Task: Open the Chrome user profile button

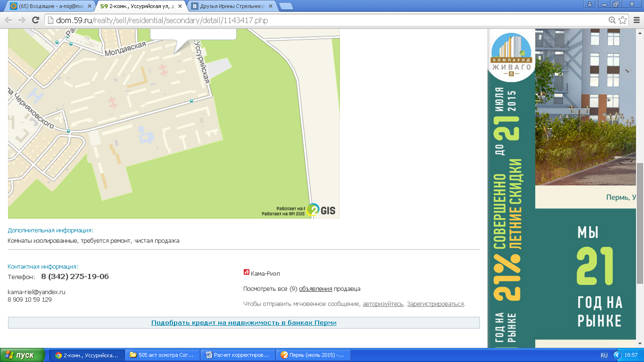Action: tap(590, 4)
